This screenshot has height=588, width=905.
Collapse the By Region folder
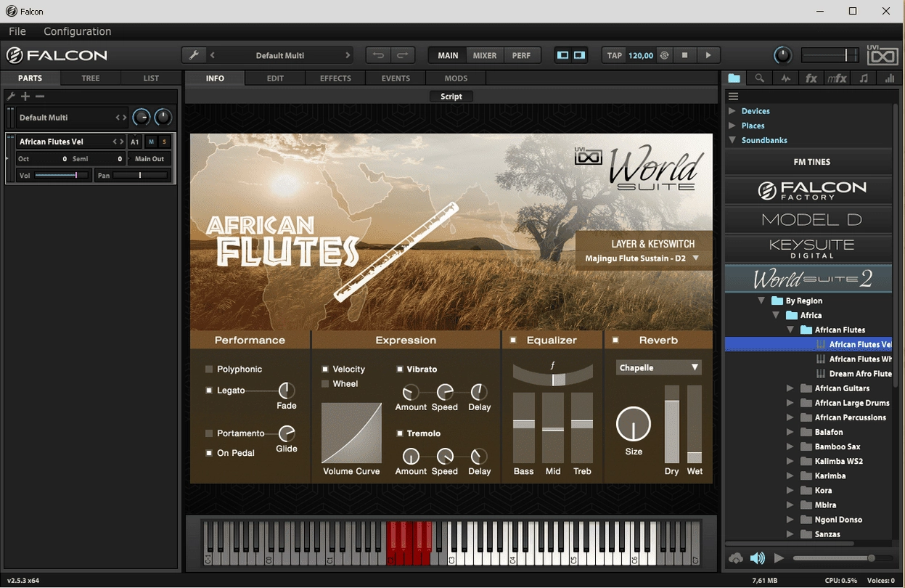[761, 301]
